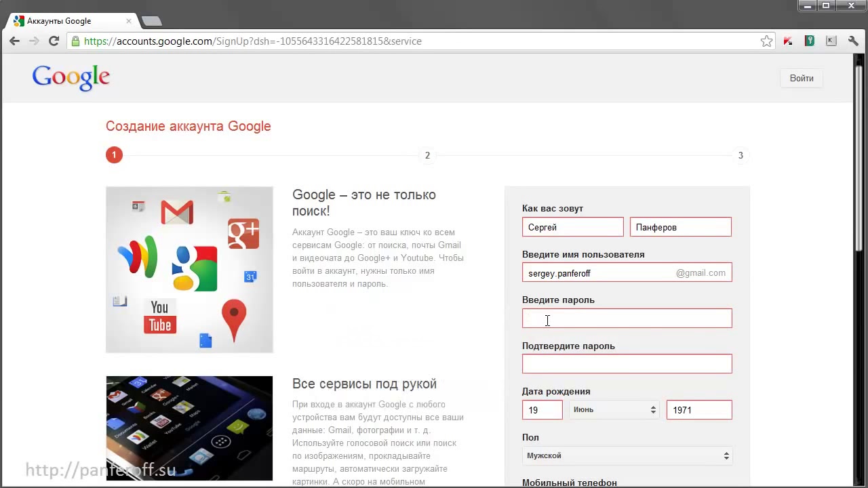Click the YouTube icon in collage

pyautogui.click(x=160, y=317)
